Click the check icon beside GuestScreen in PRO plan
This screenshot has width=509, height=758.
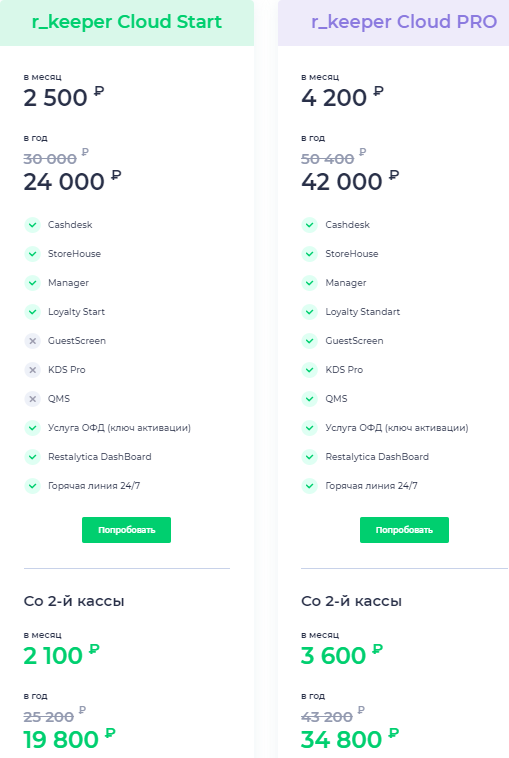point(310,341)
